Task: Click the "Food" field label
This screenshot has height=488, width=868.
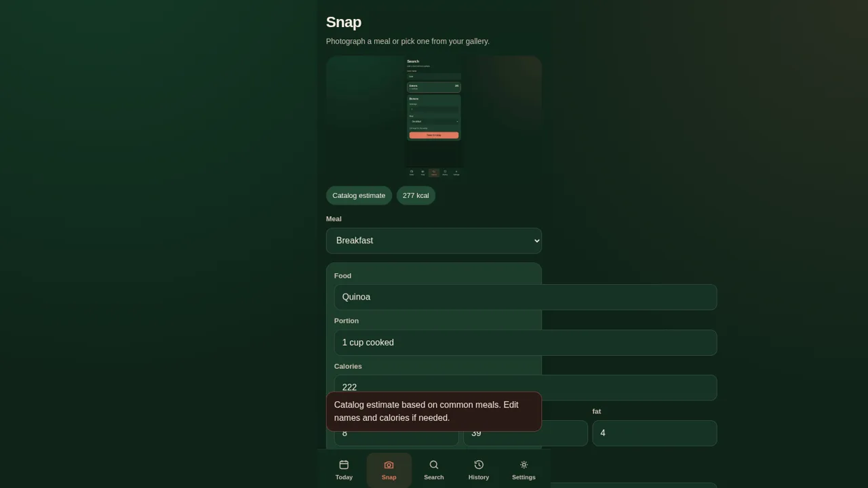Action: [342, 276]
